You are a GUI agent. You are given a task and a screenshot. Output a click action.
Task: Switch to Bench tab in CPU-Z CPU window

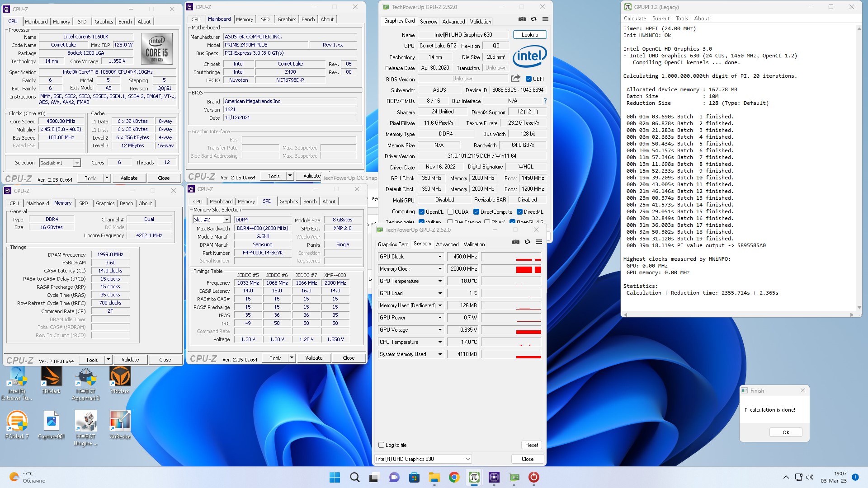point(125,21)
